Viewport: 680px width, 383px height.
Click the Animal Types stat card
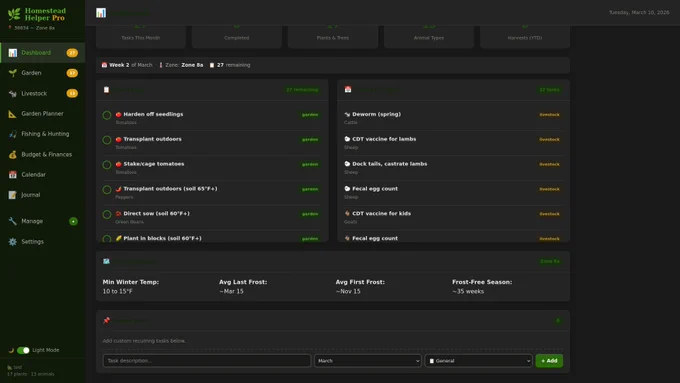[429, 36]
